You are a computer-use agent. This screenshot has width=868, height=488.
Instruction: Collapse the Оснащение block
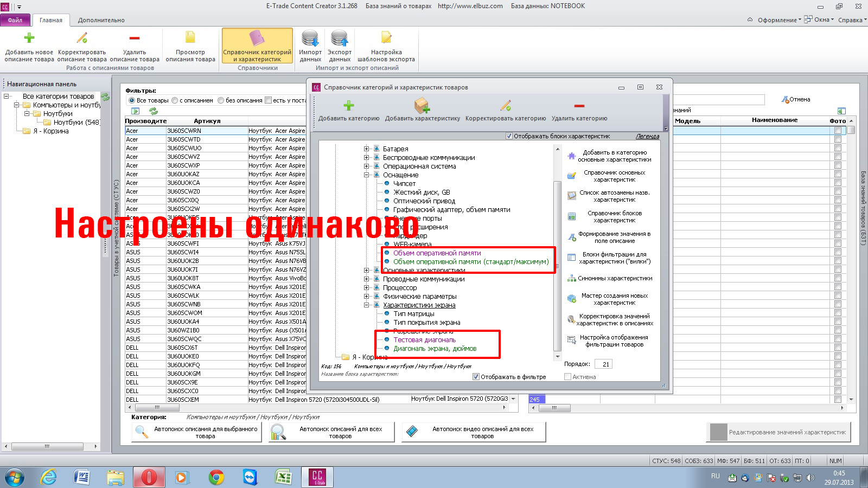point(367,175)
